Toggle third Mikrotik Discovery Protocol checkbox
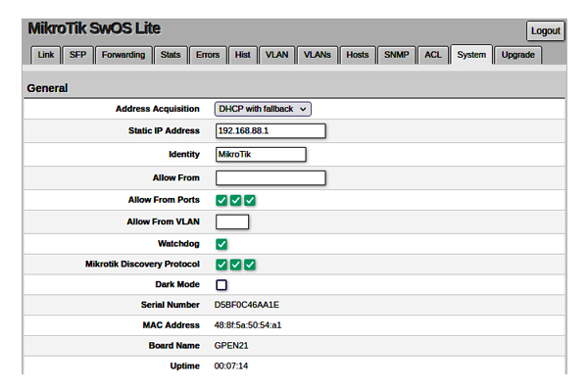 pos(250,265)
